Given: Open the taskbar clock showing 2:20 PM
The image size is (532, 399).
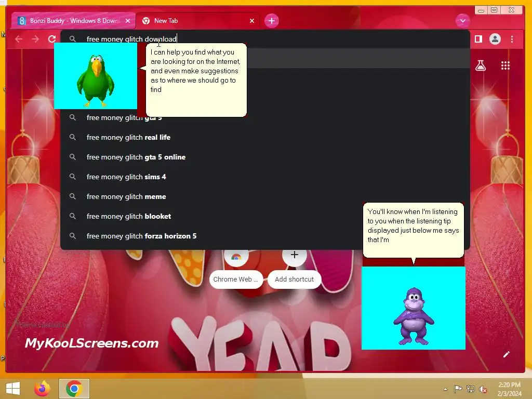Looking at the screenshot, I should (x=510, y=389).
